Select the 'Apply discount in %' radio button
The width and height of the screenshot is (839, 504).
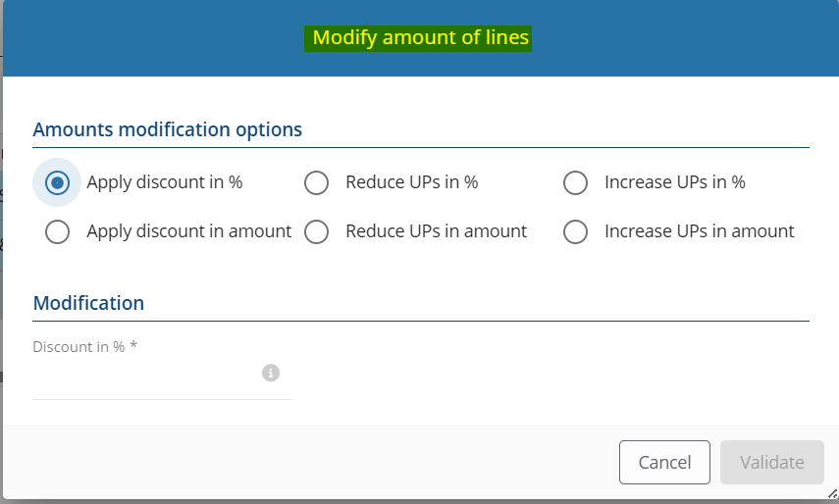58,182
